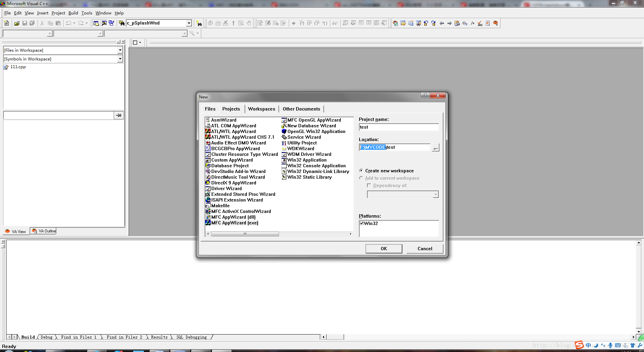The image size is (644, 352).
Task: Select the Add to current workspace option
Action: tap(361, 178)
